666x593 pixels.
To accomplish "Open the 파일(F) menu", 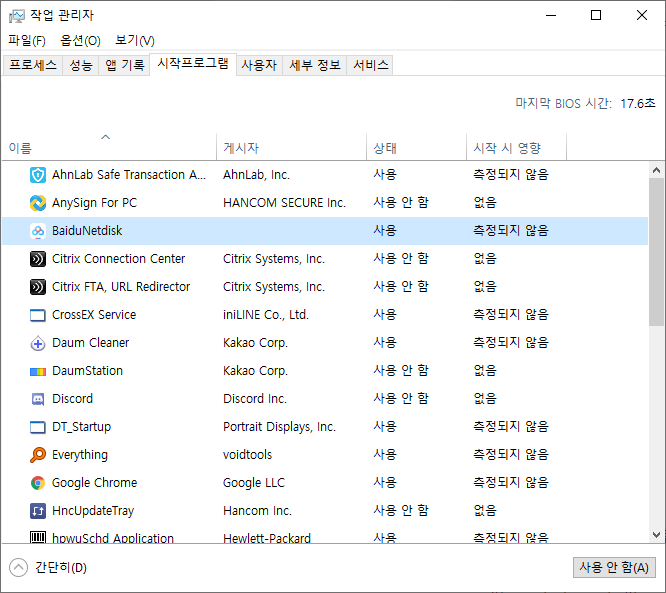I will (x=27, y=41).
